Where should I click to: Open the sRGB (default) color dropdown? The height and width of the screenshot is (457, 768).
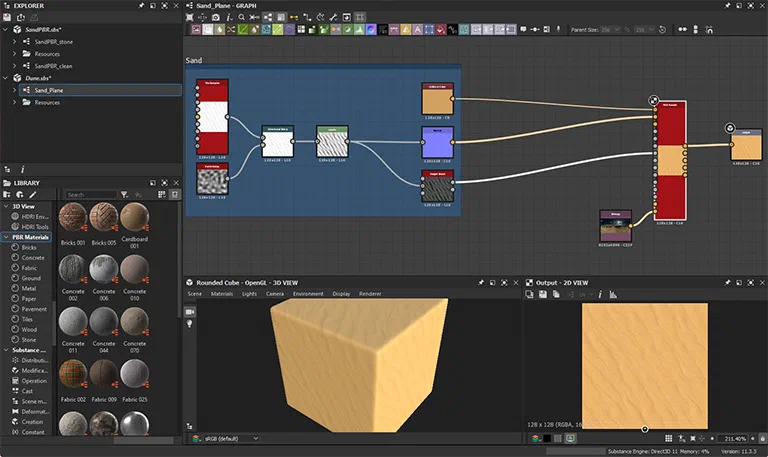pyautogui.click(x=231, y=438)
